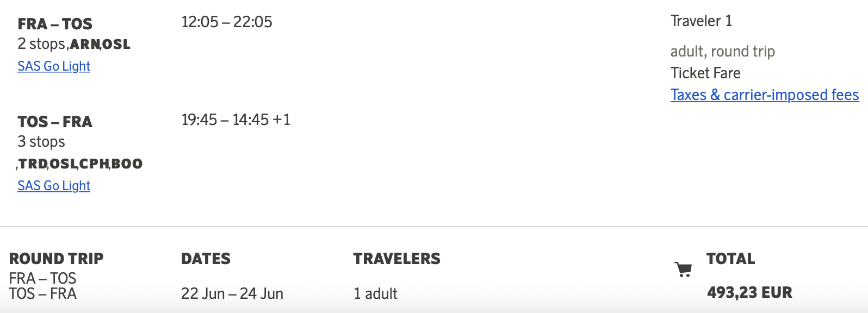Select the FRA – TOS flight heading

55,24
